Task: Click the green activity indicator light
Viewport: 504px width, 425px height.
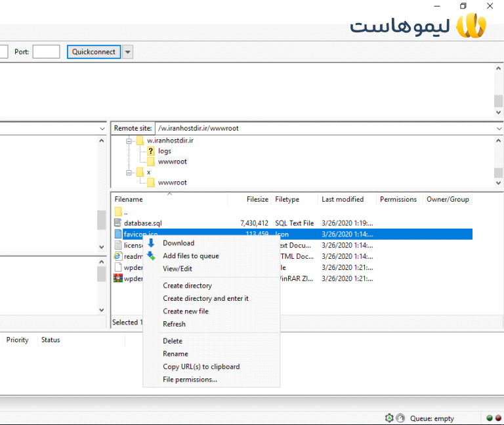Action: 490,418
